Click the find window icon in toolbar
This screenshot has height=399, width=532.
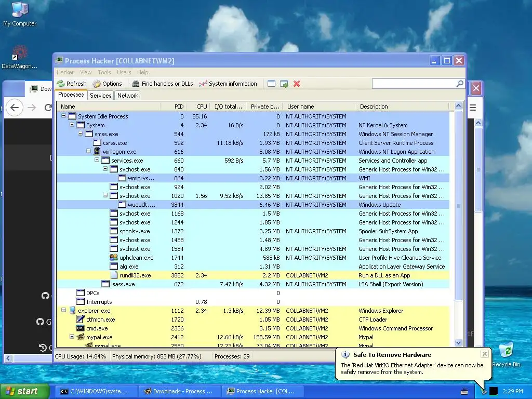click(271, 84)
